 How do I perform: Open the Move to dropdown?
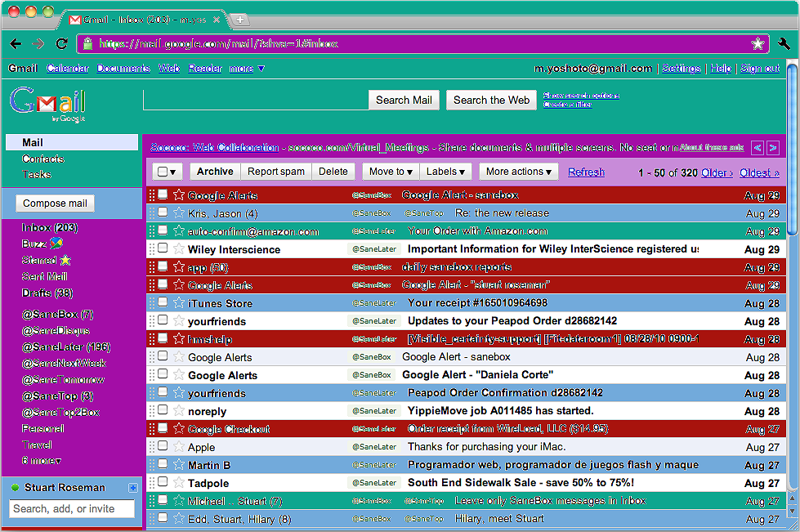[391, 172]
